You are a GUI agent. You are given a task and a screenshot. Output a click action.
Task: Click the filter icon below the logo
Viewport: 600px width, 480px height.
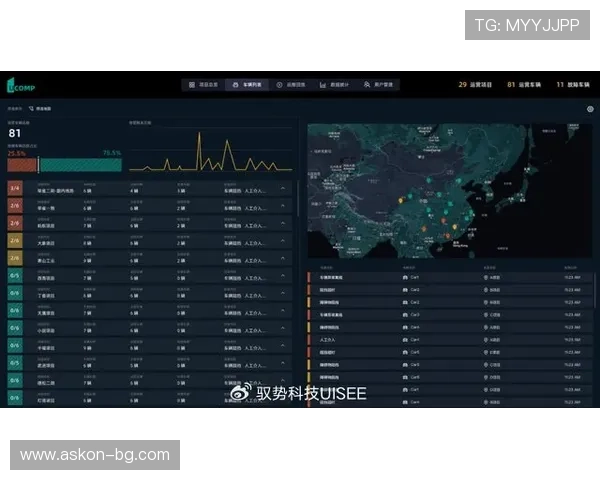(31, 108)
